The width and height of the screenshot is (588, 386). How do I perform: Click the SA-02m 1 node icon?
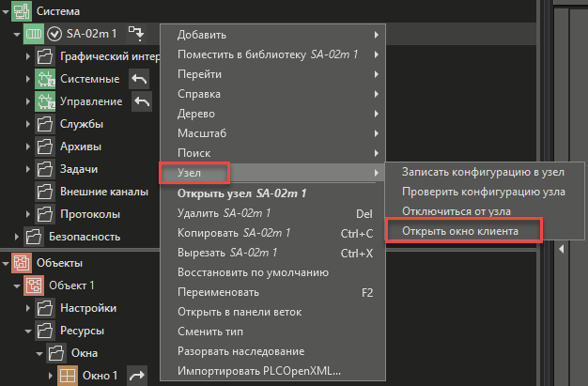pyautogui.click(x=34, y=34)
